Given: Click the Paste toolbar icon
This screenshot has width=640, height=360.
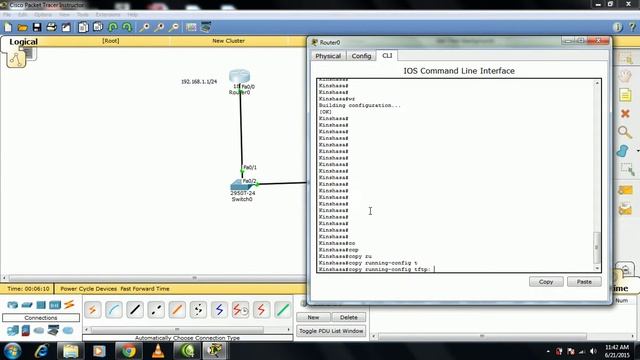Looking at the screenshot, I should [98, 27].
